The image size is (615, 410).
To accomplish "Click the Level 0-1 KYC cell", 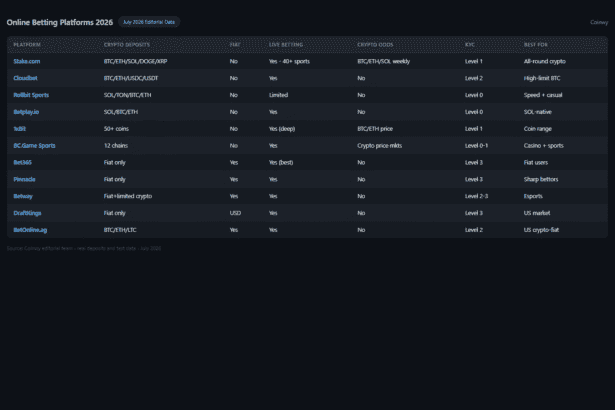I will [477, 146].
